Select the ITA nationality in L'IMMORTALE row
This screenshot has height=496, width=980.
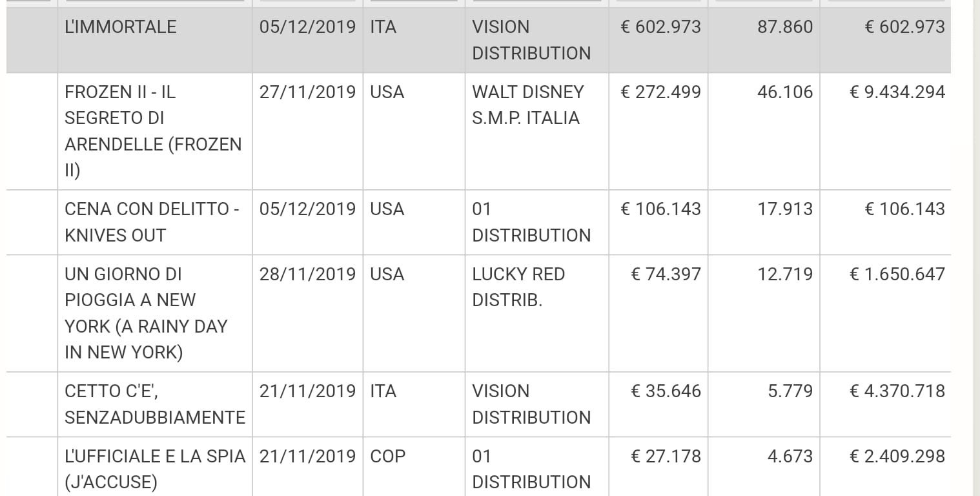click(x=383, y=27)
